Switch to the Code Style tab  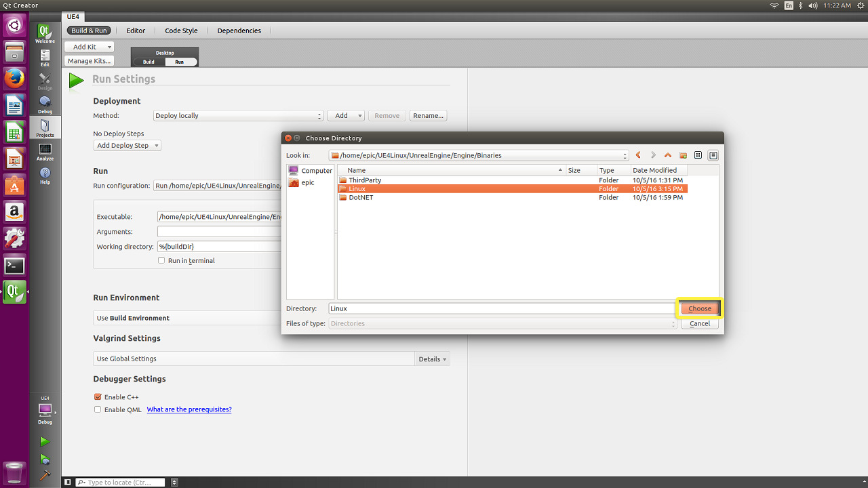tap(181, 30)
